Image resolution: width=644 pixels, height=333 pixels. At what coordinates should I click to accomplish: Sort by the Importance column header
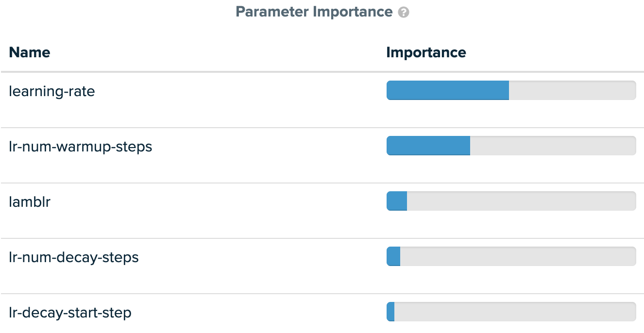(426, 52)
